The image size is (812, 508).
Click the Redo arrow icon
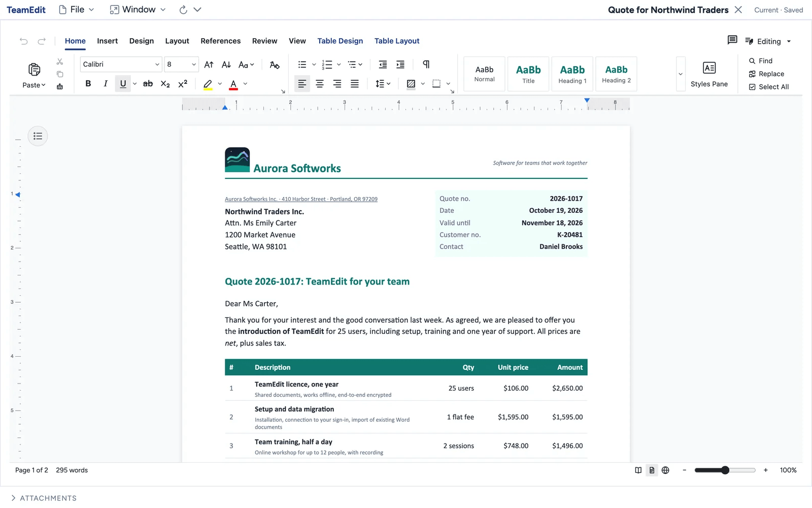coord(42,41)
